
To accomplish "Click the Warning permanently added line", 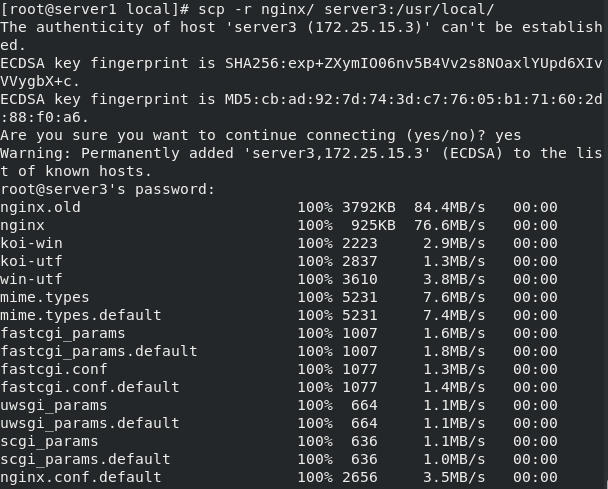I will [301, 162].
